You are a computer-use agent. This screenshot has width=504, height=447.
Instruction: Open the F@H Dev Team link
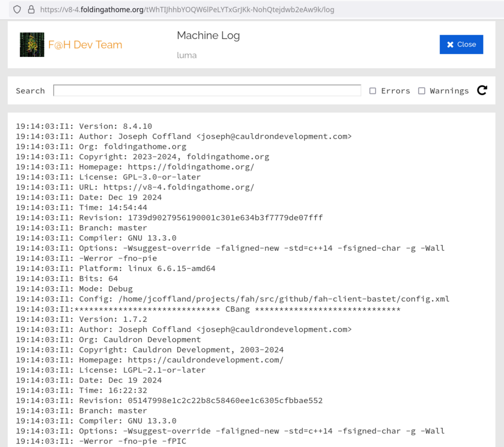[x=85, y=44]
